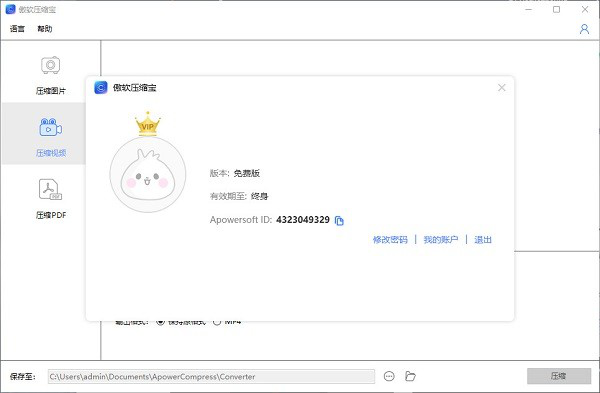600x393 pixels.
Task: Click the 修改密码 link
Action: pyautogui.click(x=390, y=240)
